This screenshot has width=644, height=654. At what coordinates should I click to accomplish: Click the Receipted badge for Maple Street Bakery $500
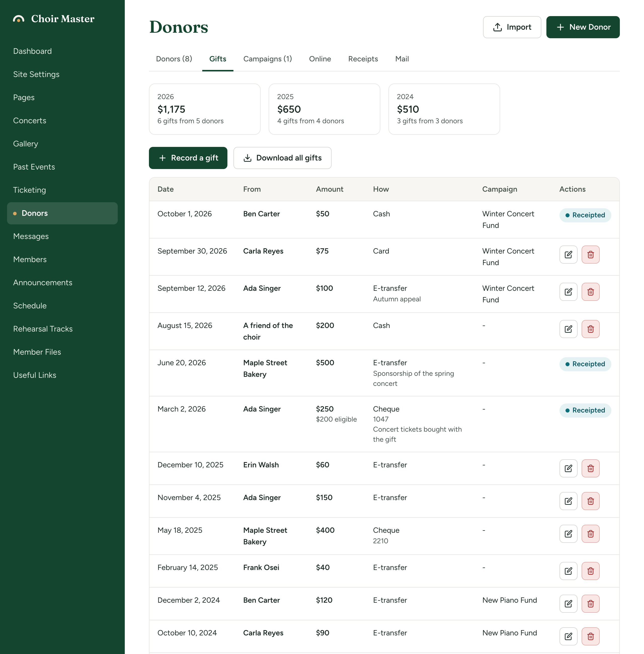coord(585,364)
